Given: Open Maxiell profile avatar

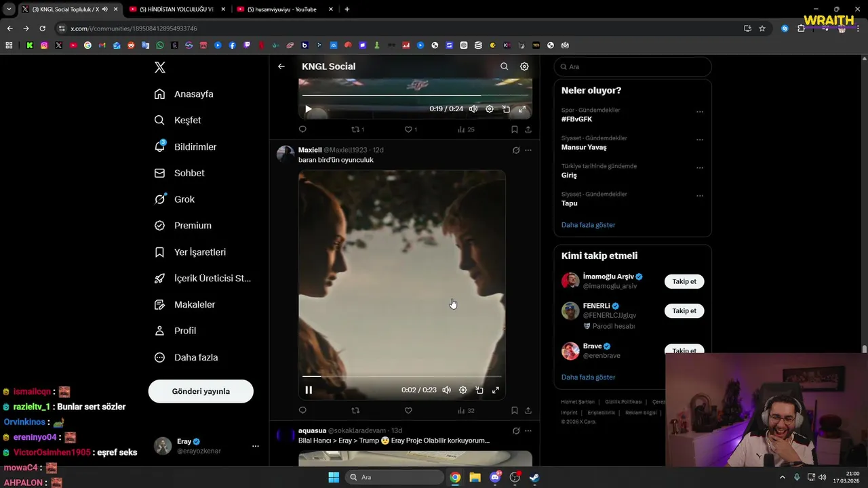Looking at the screenshot, I should click(285, 154).
